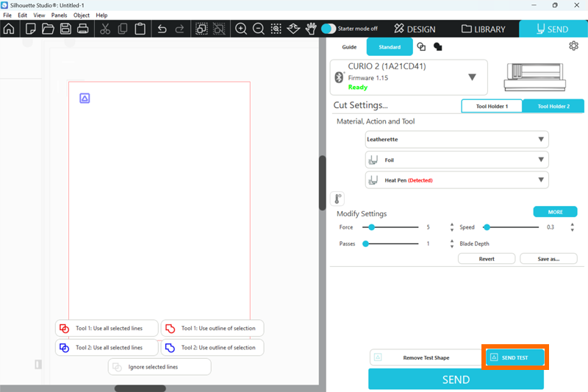Select Tool 1: Use all selected lines

pos(107,328)
